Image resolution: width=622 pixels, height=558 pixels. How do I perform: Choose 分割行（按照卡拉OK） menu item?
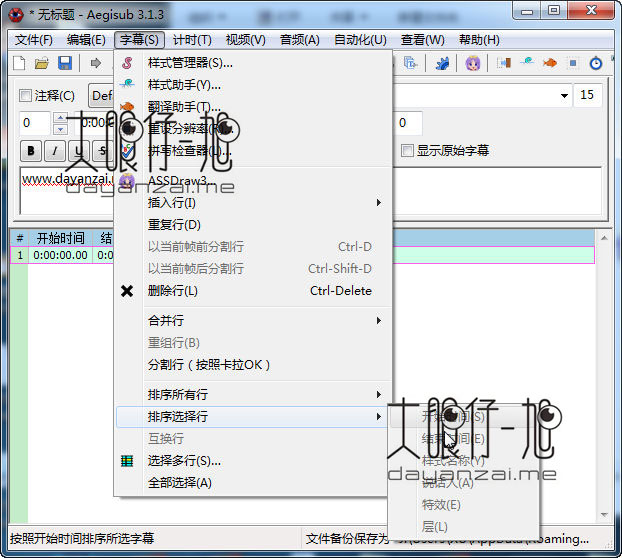coord(254,365)
